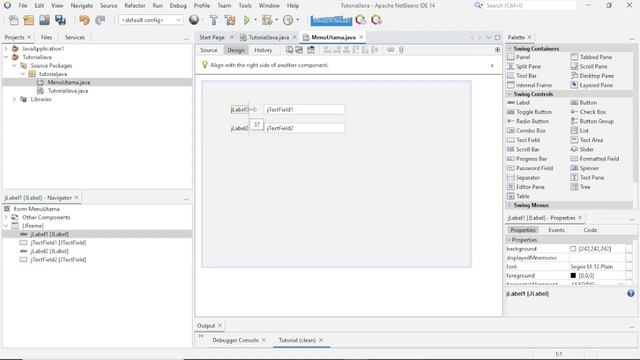The height and width of the screenshot is (360, 640).
Task: Click the first garbage collection icon
Action: (360, 20)
